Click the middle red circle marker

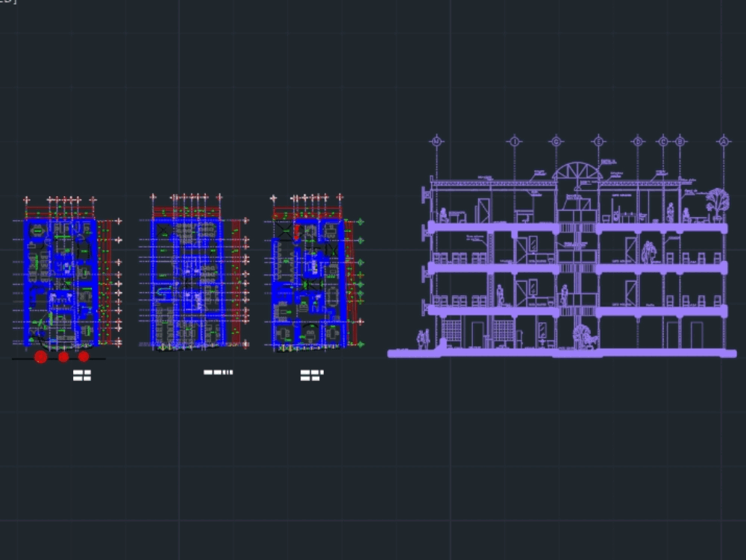click(x=62, y=357)
